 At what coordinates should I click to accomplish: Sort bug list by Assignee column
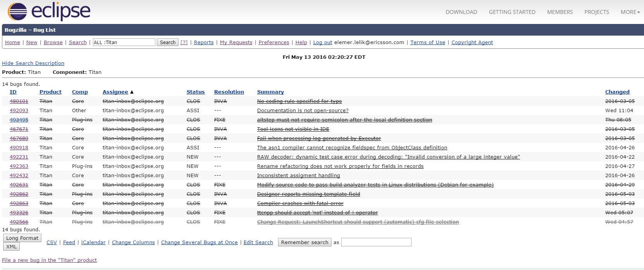tap(115, 92)
